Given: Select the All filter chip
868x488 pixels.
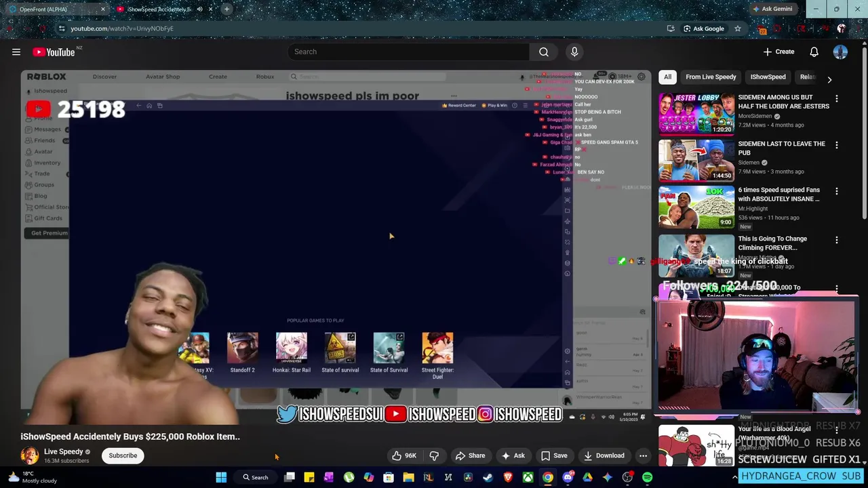Looking at the screenshot, I should pos(667,77).
